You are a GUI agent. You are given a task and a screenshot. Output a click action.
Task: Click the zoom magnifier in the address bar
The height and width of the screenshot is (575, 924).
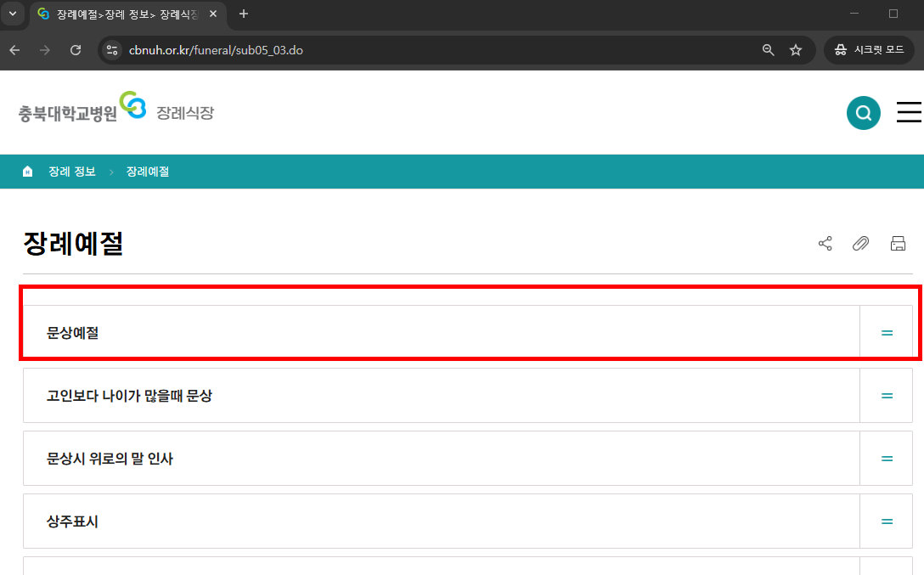tap(768, 50)
